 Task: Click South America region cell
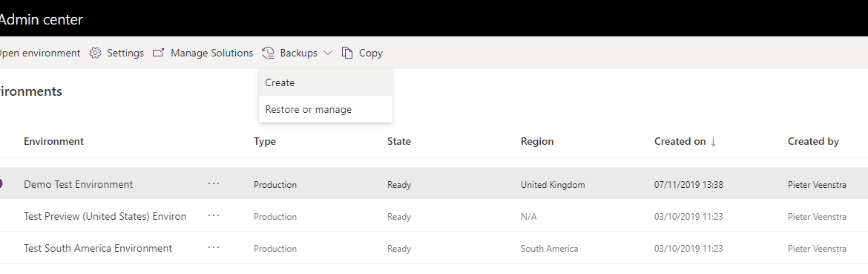549,249
